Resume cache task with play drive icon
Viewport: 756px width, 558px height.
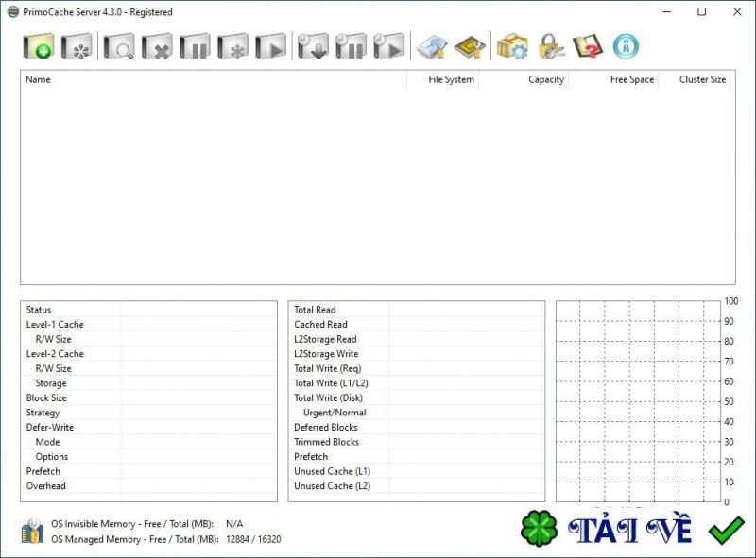(x=270, y=46)
